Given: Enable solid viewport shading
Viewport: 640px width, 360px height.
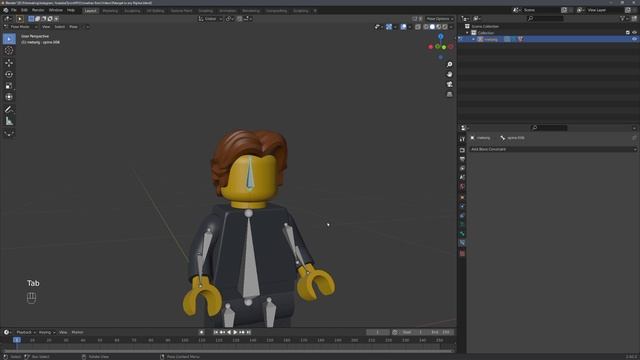Looking at the screenshot, I should [x=432, y=27].
